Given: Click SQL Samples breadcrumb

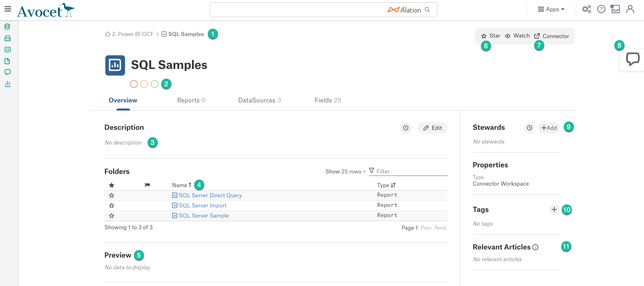Looking at the screenshot, I should coord(183,34).
